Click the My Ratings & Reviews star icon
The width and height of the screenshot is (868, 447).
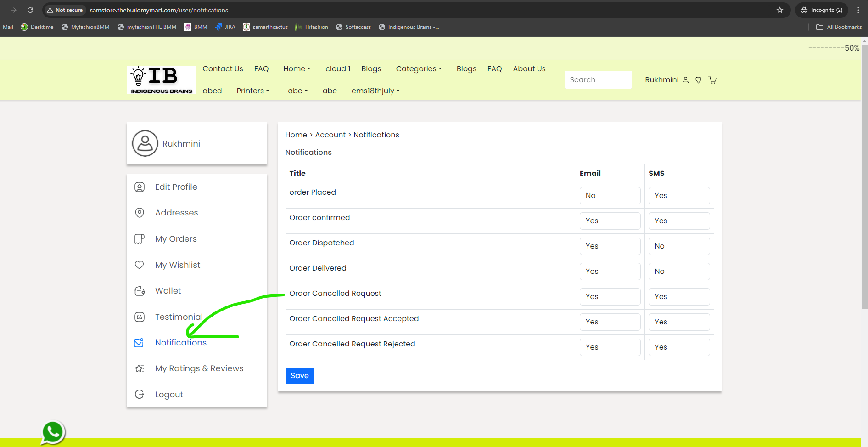(140, 368)
